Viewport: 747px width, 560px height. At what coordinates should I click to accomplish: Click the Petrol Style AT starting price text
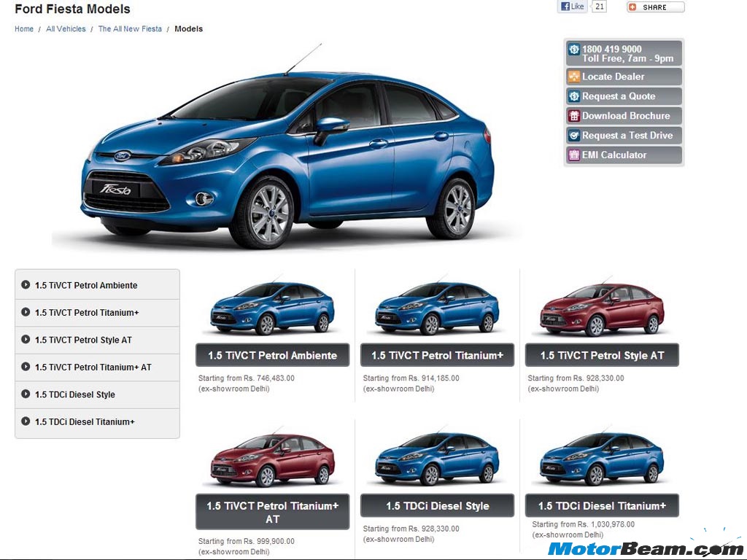coord(576,378)
